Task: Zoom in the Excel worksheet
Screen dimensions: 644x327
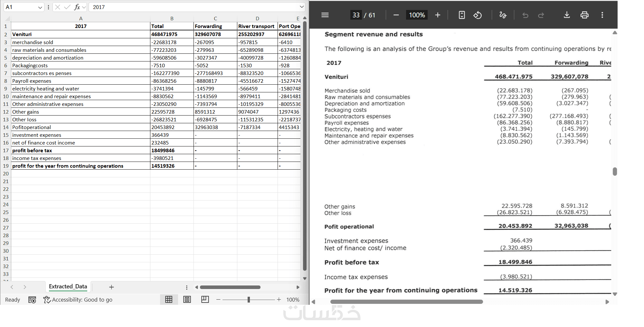Action: (x=279, y=300)
